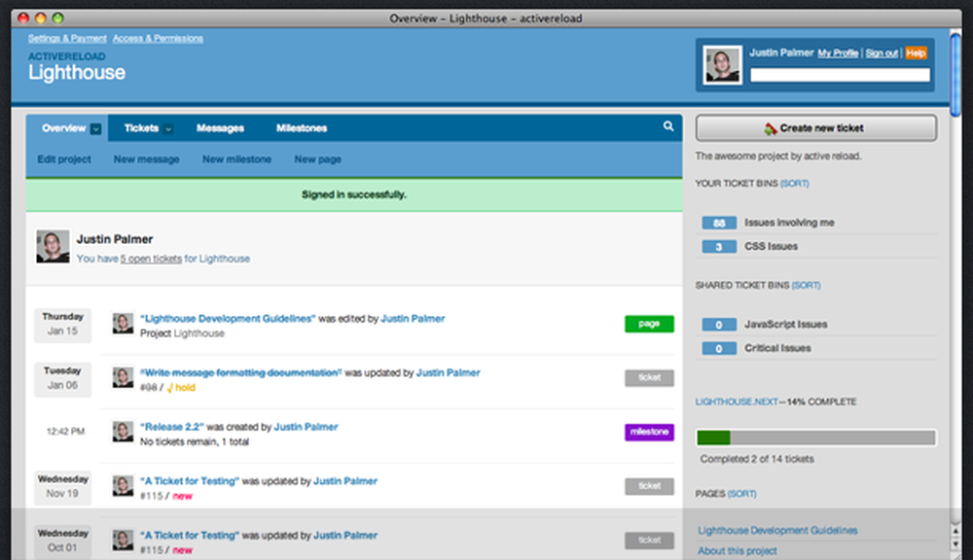Click ticket badge in the Nov 19 row
This screenshot has height=560, width=973.
[649, 486]
